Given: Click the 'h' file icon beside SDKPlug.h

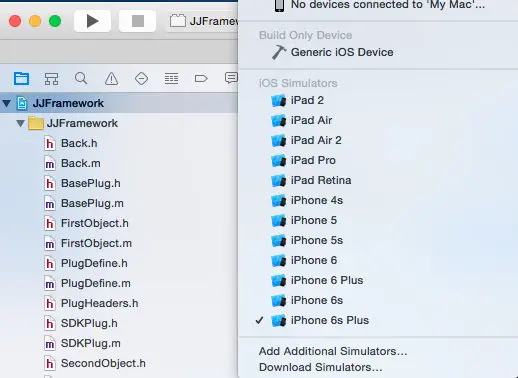Looking at the screenshot, I should 50,324.
